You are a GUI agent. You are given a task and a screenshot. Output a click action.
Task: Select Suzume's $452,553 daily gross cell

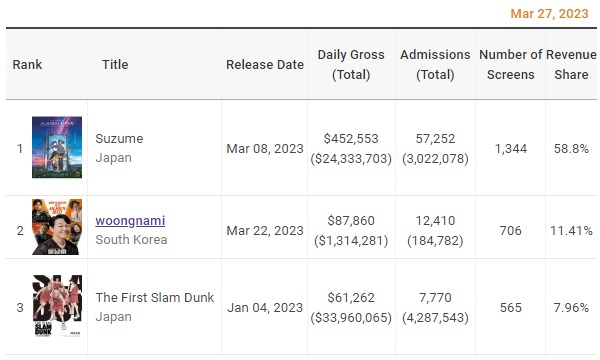click(x=351, y=138)
